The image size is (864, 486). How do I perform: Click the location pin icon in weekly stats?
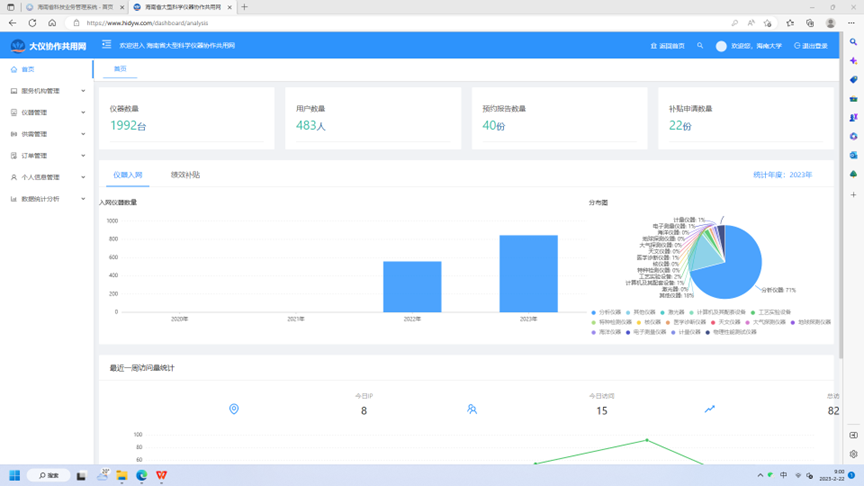[x=234, y=409]
